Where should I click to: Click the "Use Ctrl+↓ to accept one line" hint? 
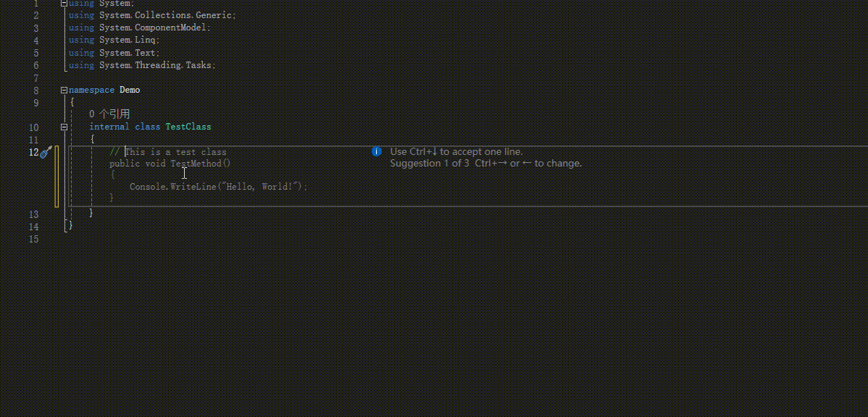tap(456, 151)
